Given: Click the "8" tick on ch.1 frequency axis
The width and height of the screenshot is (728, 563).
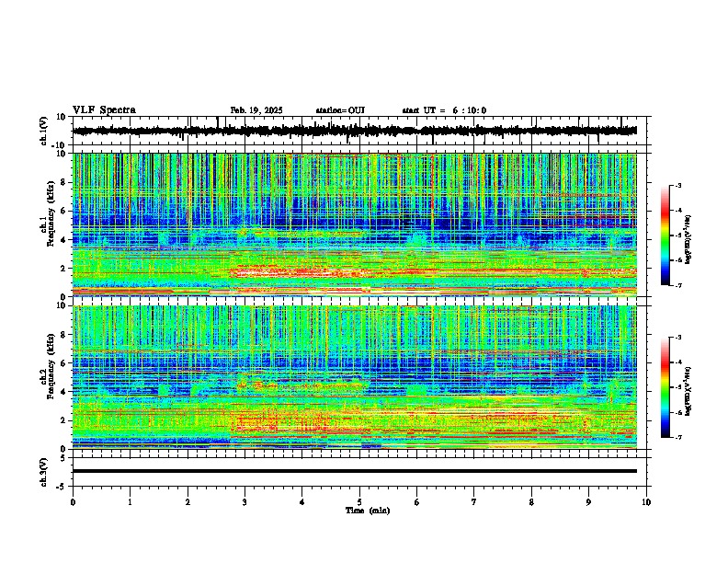Looking at the screenshot, I should click(x=64, y=182).
